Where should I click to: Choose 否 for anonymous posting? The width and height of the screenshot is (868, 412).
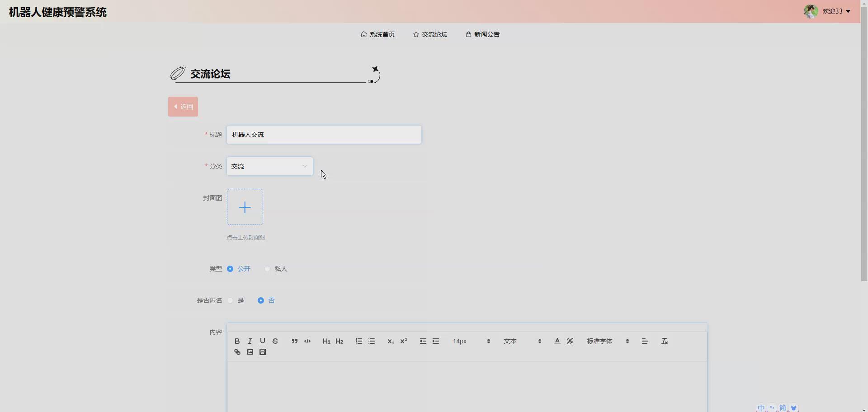(261, 300)
